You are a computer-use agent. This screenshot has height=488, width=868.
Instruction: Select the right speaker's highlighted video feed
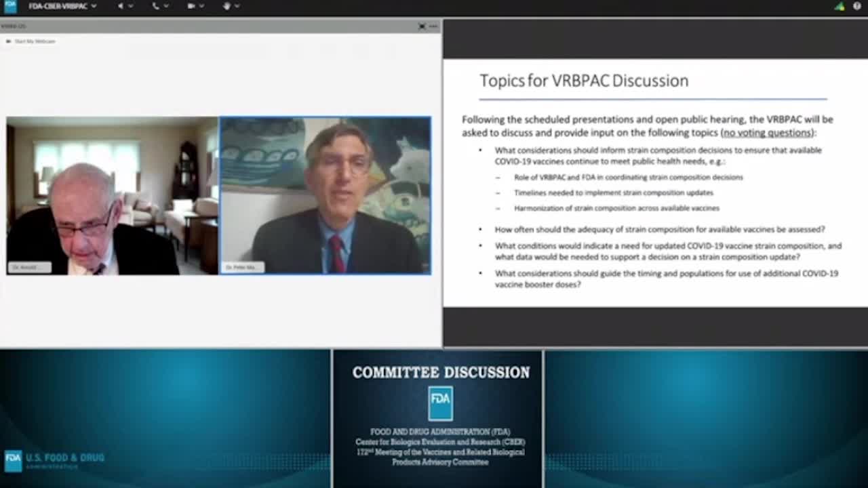coord(325,196)
